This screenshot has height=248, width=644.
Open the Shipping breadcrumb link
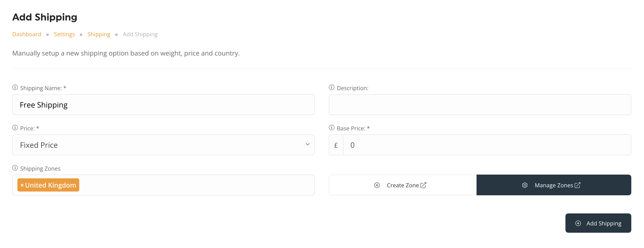coord(99,34)
